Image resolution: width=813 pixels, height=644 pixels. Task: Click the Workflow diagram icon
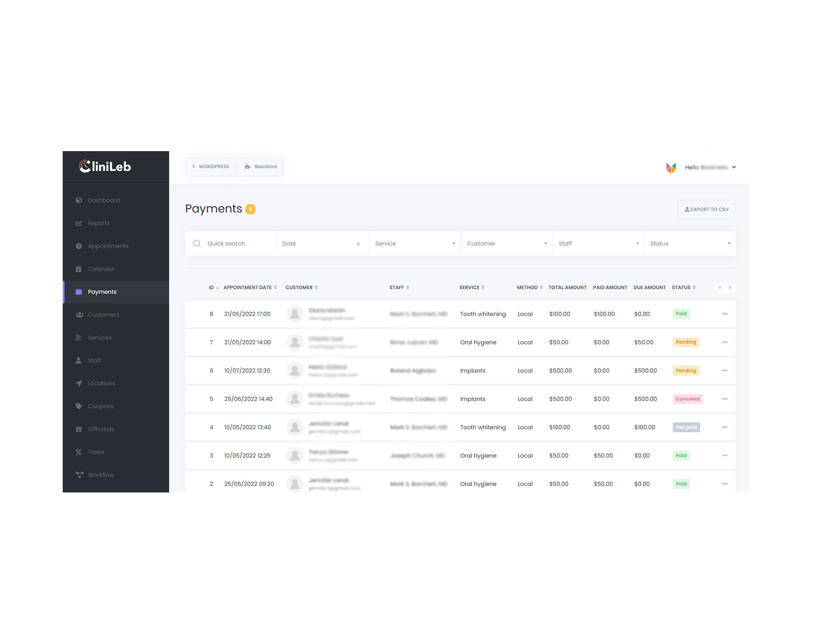pos(79,475)
